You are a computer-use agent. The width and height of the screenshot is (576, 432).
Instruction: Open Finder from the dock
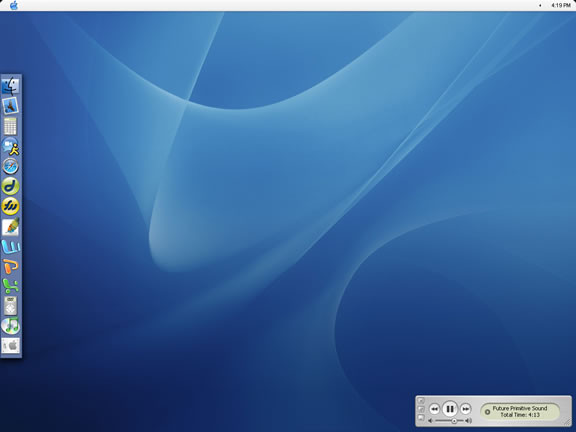[11, 86]
